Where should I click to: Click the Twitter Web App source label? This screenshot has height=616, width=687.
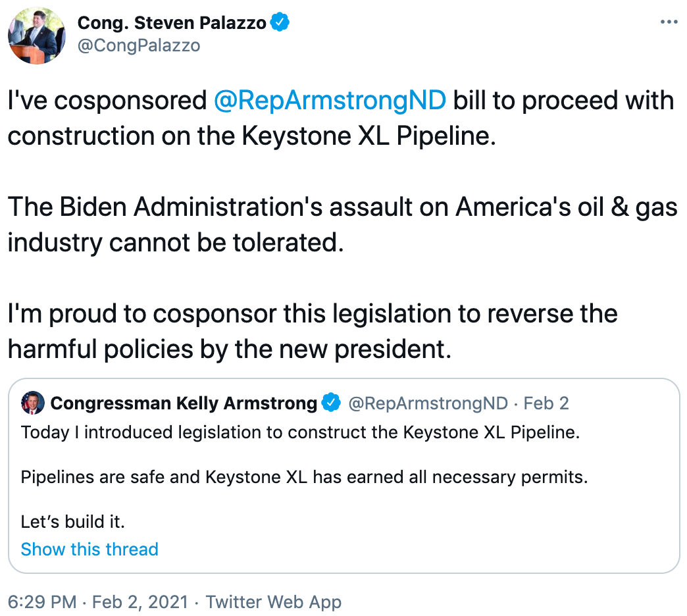[x=273, y=602]
